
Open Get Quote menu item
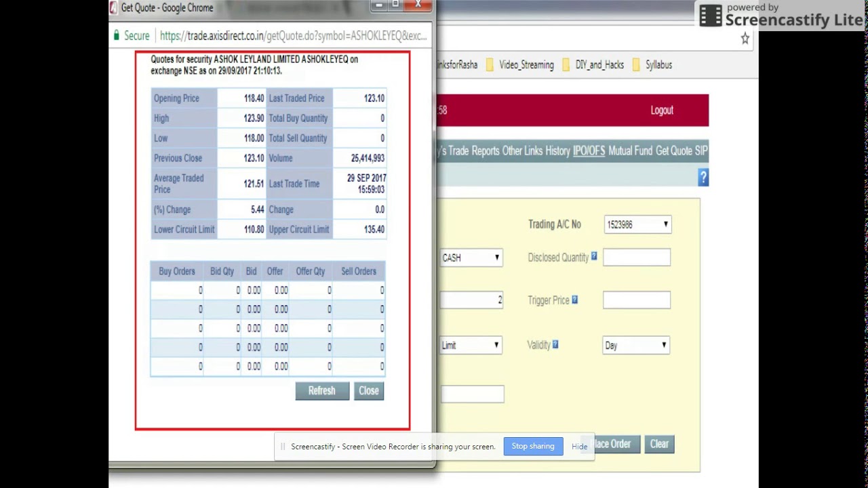(x=673, y=151)
